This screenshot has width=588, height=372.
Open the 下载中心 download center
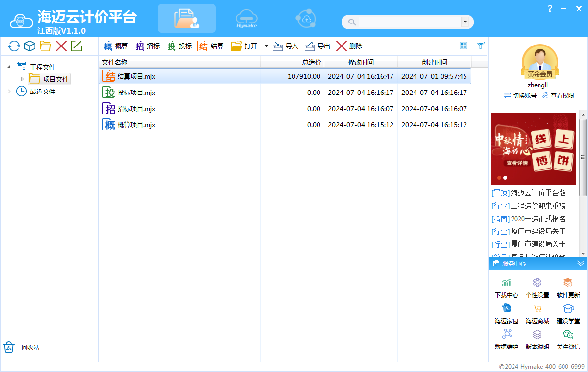coord(506,288)
